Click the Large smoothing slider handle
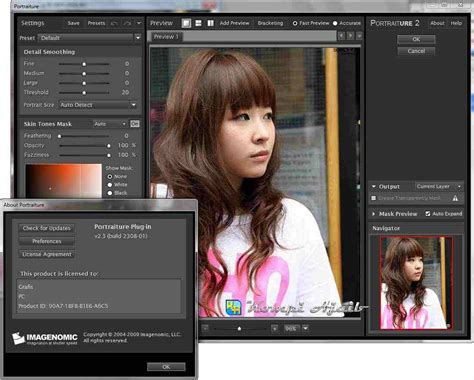The width and height of the screenshot is (474, 380). (84, 83)
